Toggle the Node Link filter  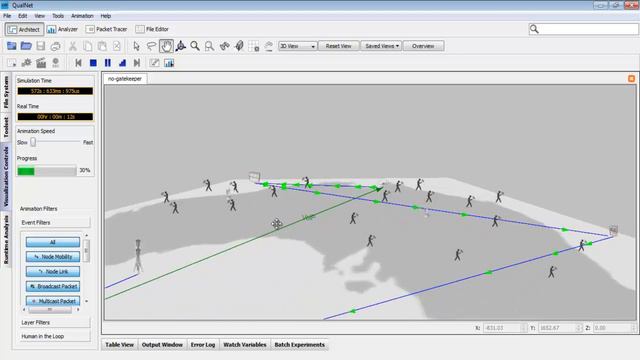tap(53, 271)
